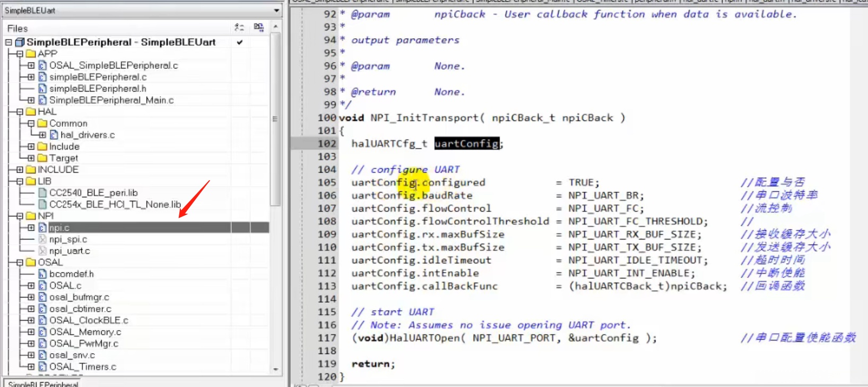The image size is (868, 387).
Task: Expand the SimpleBLEPeripheral_Main.c file node
Action: 31,100
